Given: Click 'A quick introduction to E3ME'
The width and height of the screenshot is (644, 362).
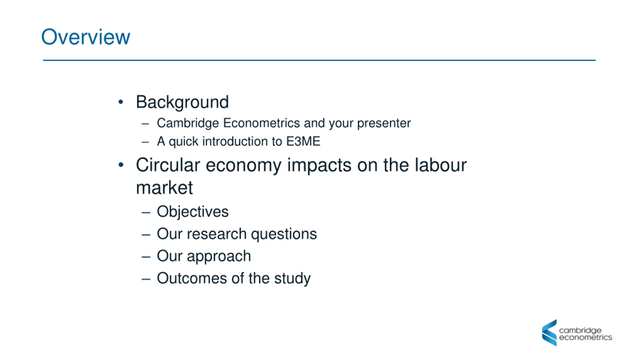Looking at the screenshot, I should tap(238, 141).
